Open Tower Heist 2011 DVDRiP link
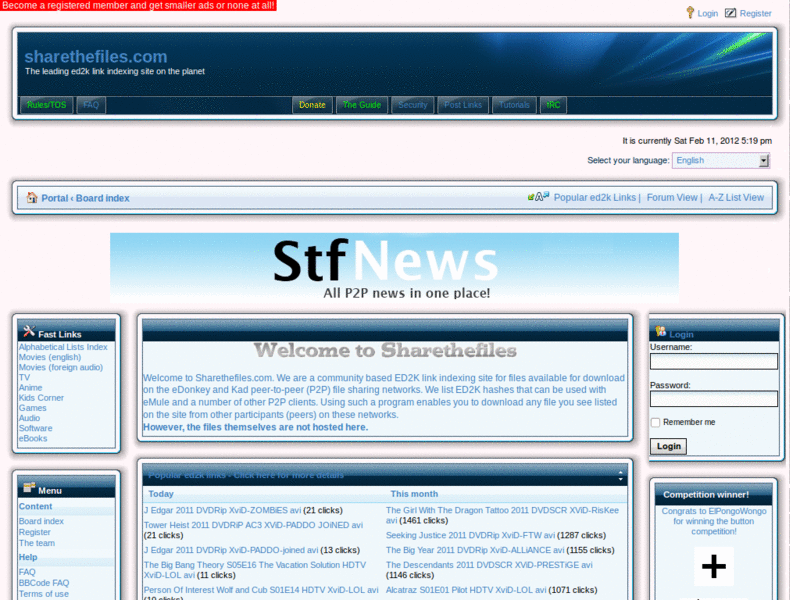The height and width of the screenshot is (600, 800). coord(254,525)
